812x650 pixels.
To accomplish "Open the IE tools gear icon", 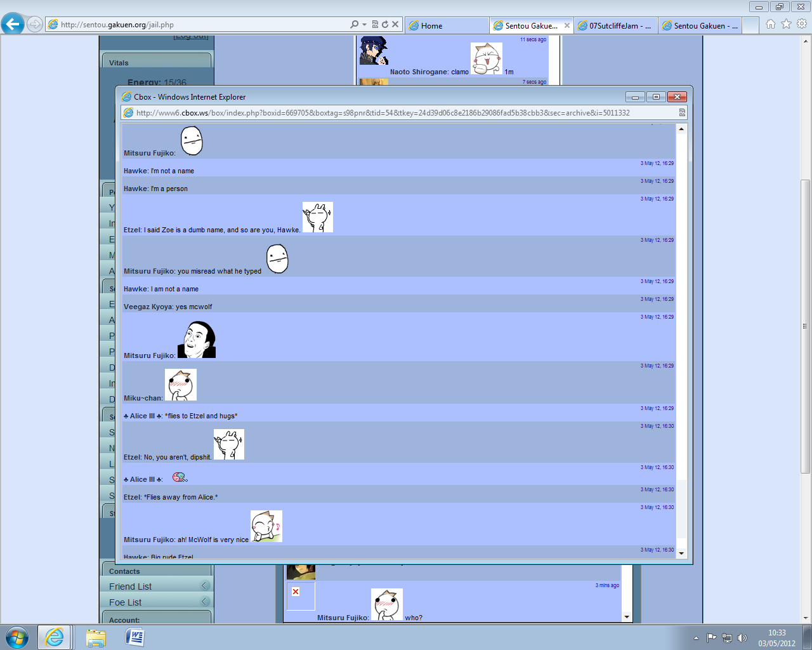I will pos(802,24).
